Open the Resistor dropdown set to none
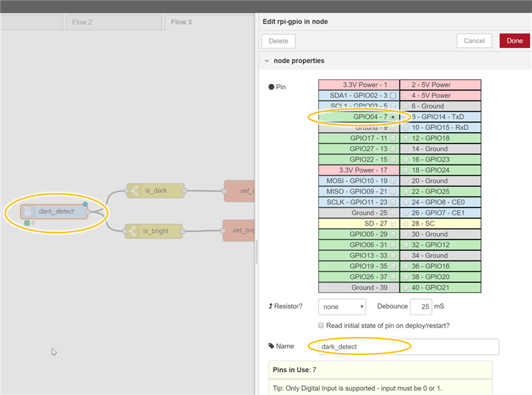The height and width of the screenshot is (395, 532). click(342, 306)
